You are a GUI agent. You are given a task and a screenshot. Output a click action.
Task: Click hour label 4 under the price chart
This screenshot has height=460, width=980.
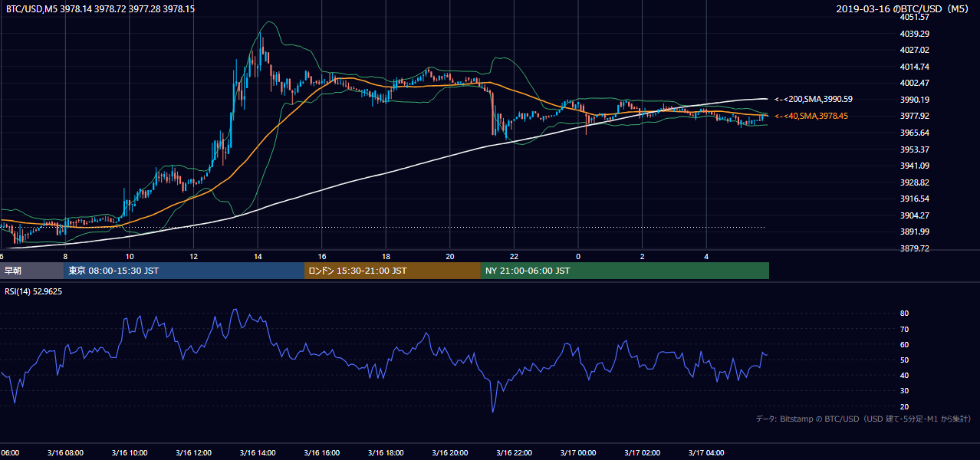point(707,256)
